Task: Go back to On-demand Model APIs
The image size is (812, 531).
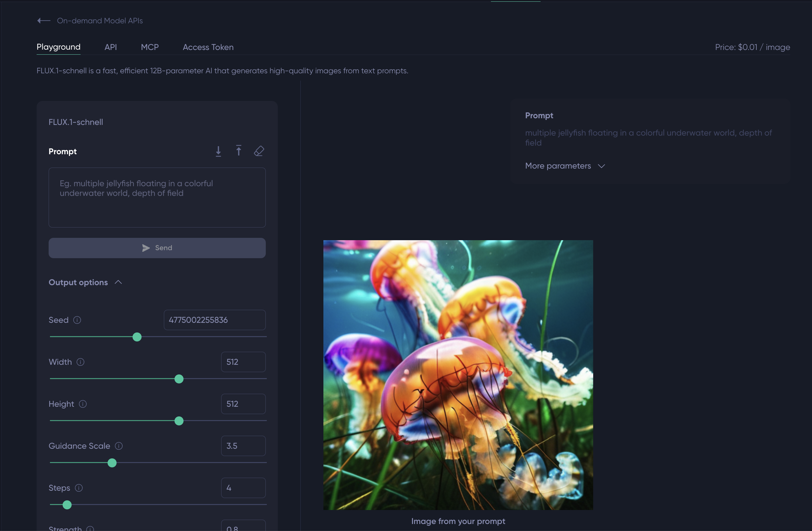Action: [x=100, y=21]
